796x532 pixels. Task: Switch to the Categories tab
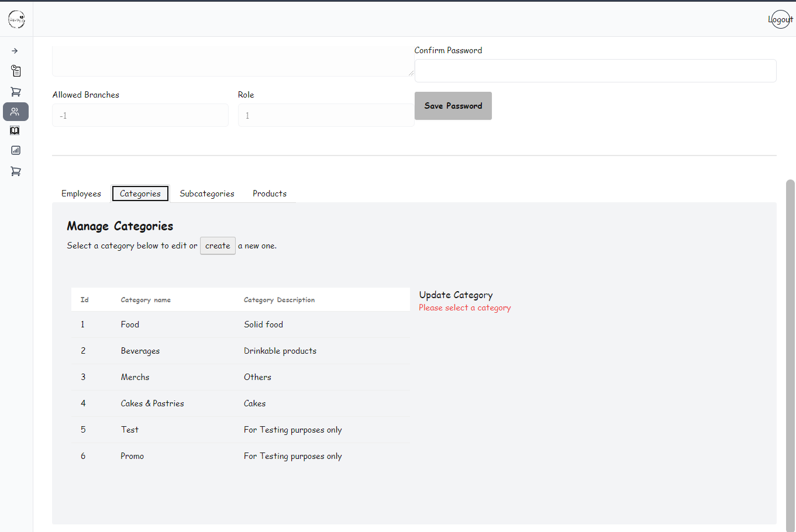click(x=140, y=193)
